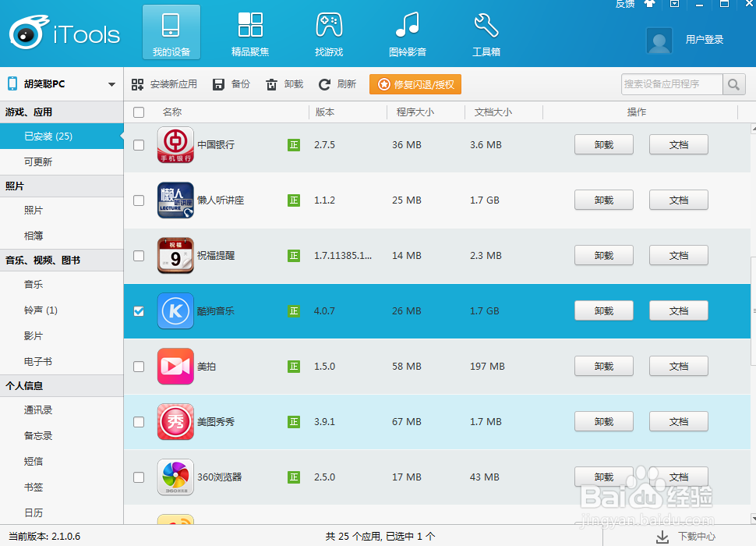The width and height of the screenshot is (756, 546).
Task: Sort by 名称 column header
Action: 172,112
